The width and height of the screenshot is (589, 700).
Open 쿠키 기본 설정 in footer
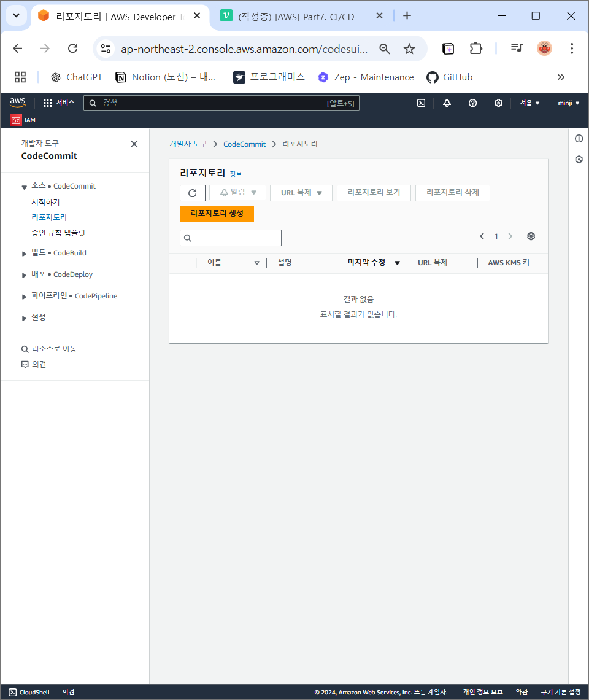coord(561,692)
